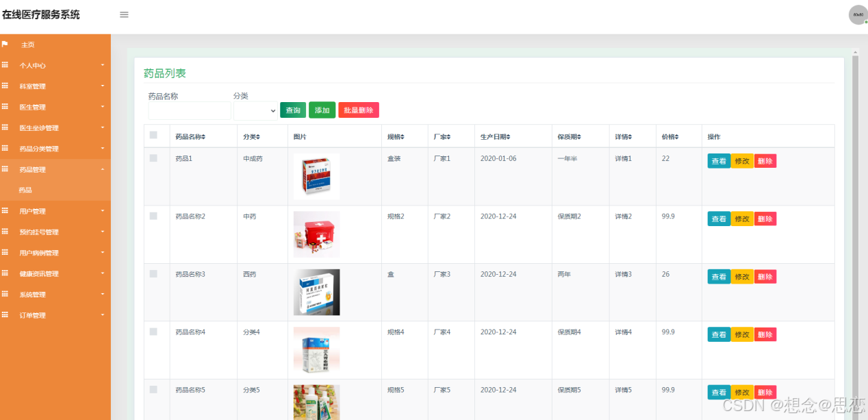
Task: Tick the checkbox for row 药品名称4
Action: tap(153, 332)
